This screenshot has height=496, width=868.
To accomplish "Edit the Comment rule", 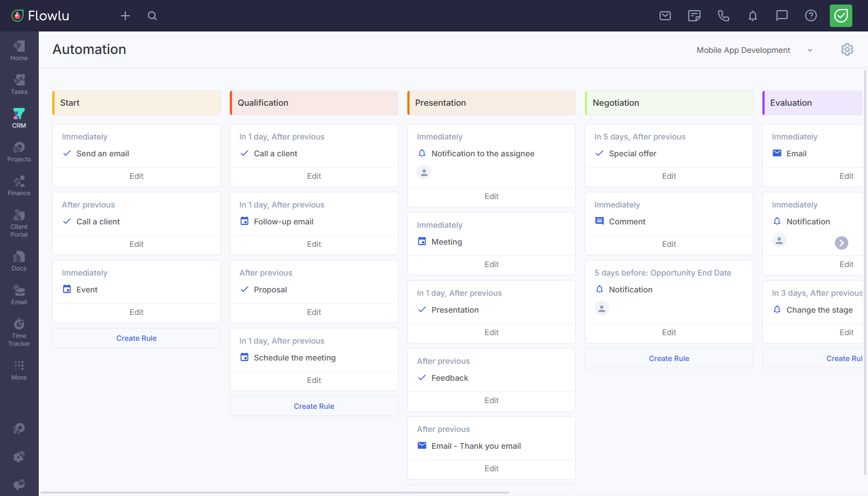I will coord(669,244).
